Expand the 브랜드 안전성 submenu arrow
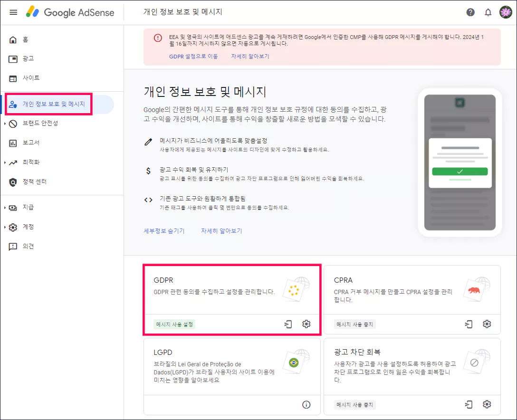This screenshot has width=517, height=420. point(5,124)
